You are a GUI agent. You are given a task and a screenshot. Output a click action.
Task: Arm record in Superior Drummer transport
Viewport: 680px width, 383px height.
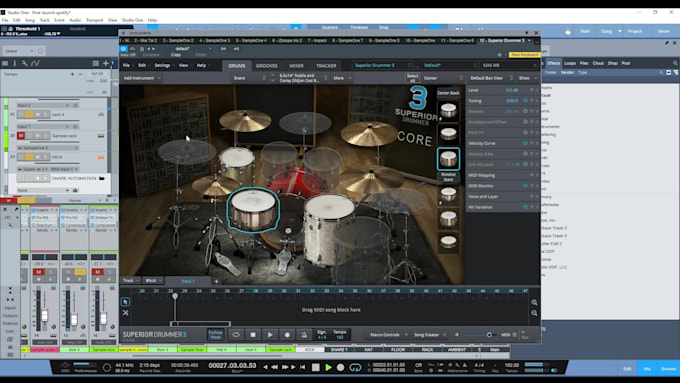287,335
